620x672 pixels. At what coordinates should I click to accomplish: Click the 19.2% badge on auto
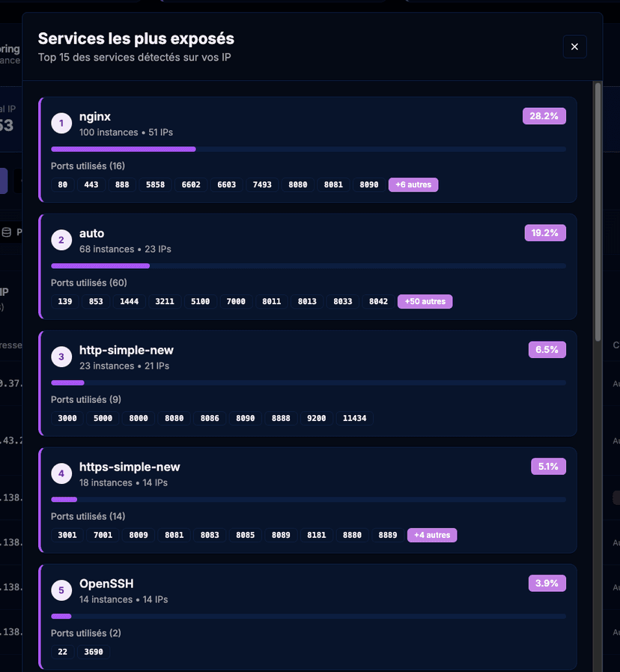coord(545,233)
